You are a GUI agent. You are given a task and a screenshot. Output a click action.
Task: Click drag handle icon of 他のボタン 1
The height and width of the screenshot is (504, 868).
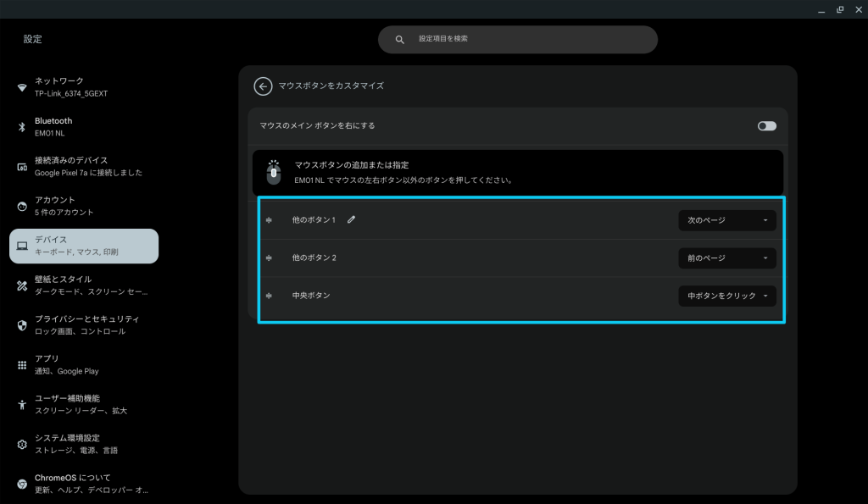tap(269, 220)
